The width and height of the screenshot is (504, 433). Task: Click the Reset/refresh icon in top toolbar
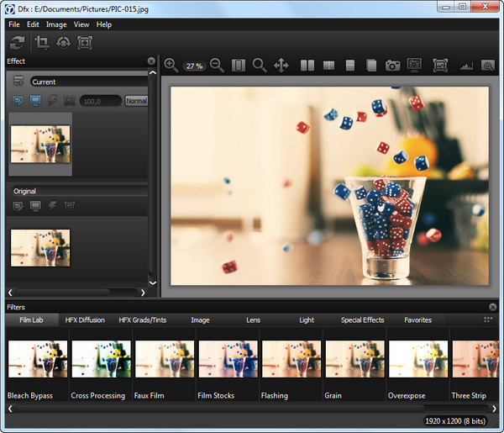click(16, 43)
